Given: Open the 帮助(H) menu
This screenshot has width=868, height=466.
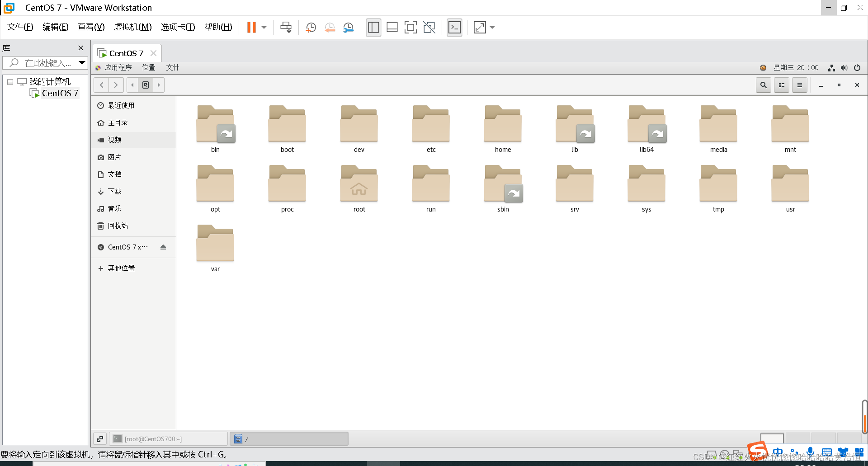Looking at the screenshot, I should (x=218, y=27).
